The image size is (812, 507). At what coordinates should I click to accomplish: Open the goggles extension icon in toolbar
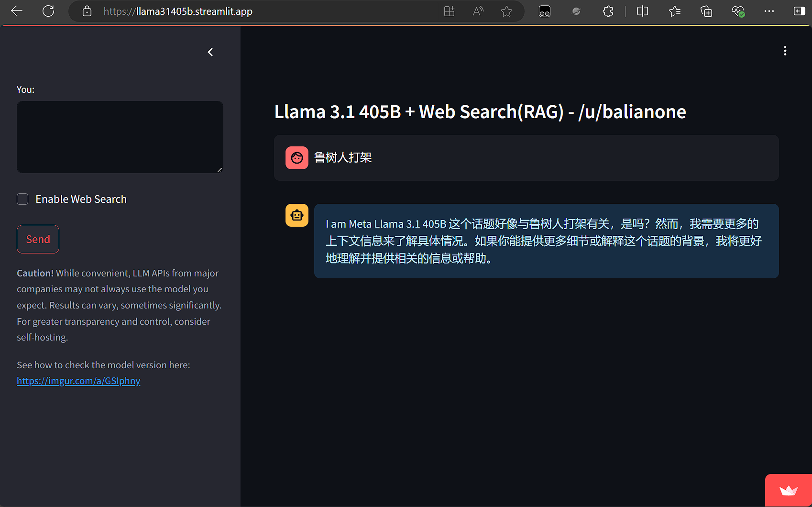pos(545,11)
